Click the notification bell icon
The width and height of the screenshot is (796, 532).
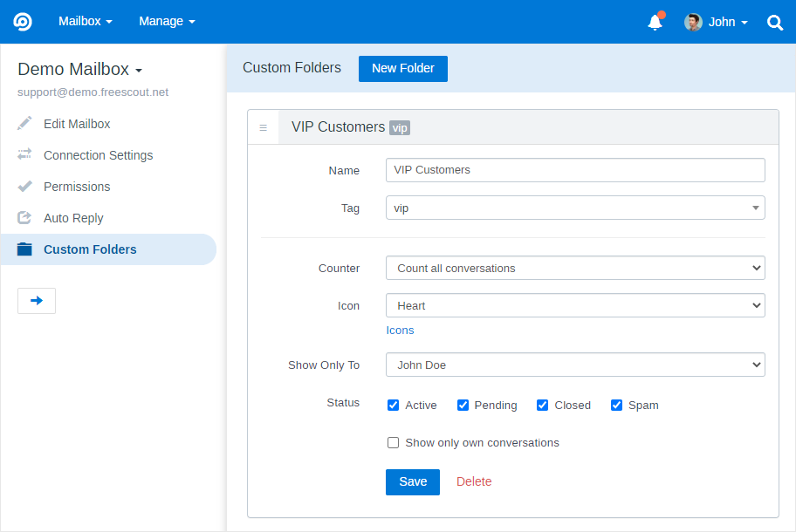point(654,21)
